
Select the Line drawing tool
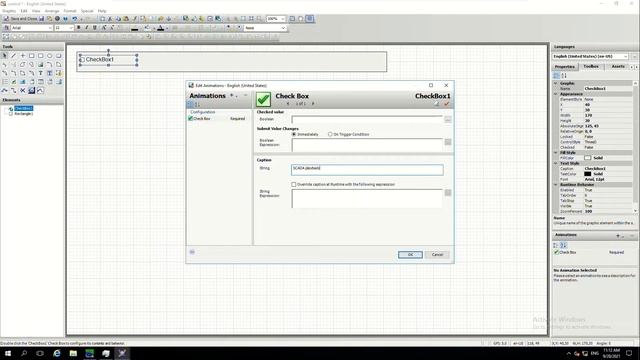coord(13,56)
